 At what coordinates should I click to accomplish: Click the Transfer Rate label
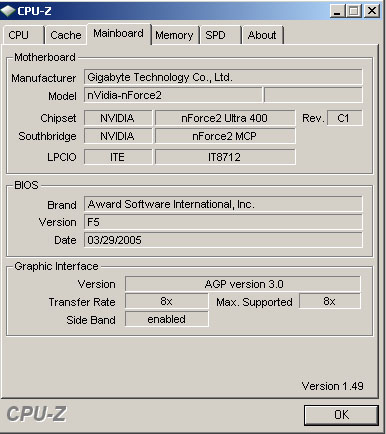click(82, 302)
